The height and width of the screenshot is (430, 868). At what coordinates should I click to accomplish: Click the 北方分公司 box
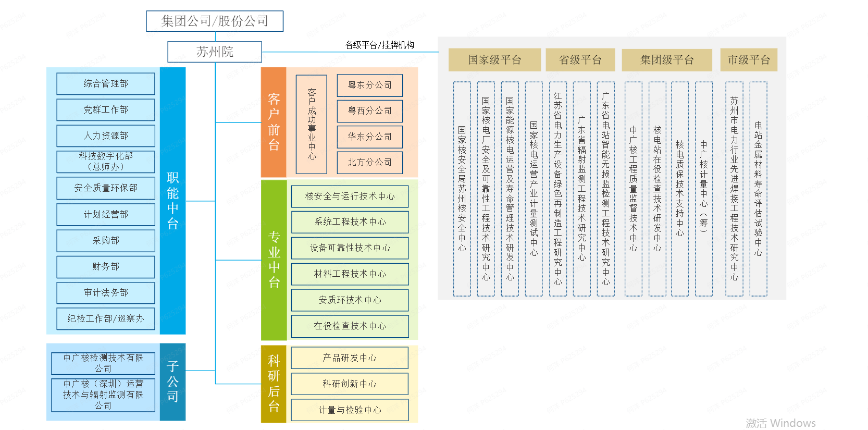(370, 162)
